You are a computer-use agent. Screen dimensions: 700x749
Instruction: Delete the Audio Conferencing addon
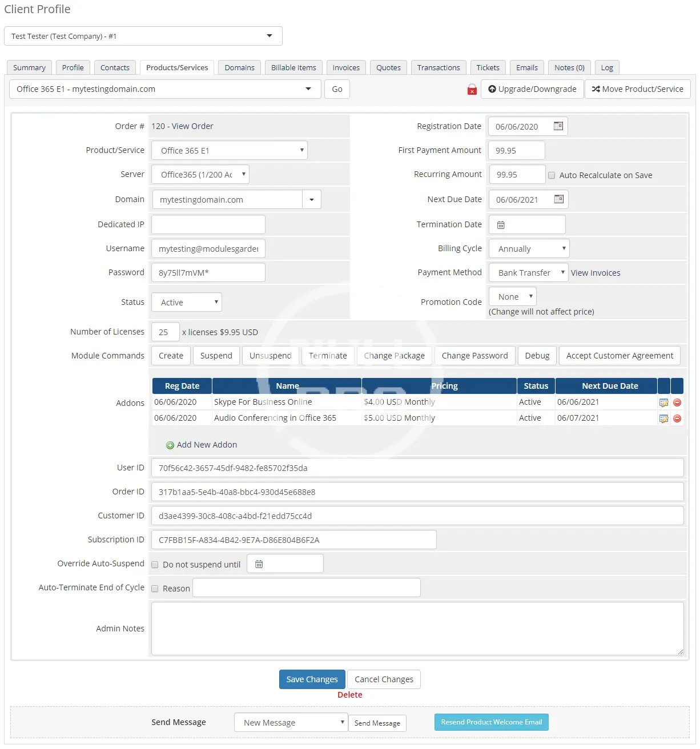pyautogui.click(x=677, y=418)
